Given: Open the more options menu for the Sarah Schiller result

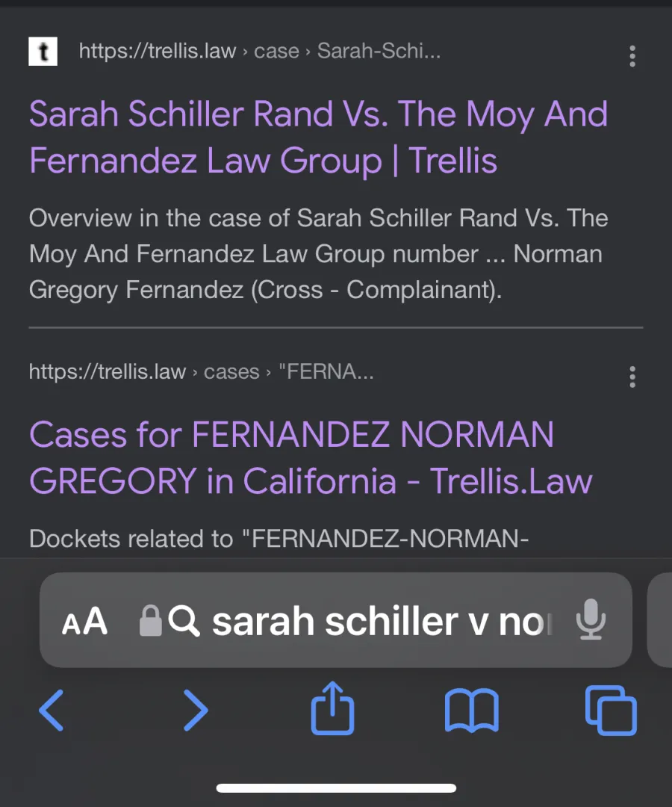Looking at the screenshot, I should tap(632, 56).
